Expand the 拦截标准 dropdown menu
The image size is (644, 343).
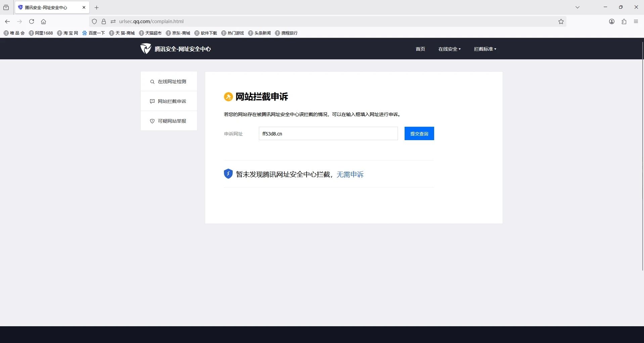[485, 49]
